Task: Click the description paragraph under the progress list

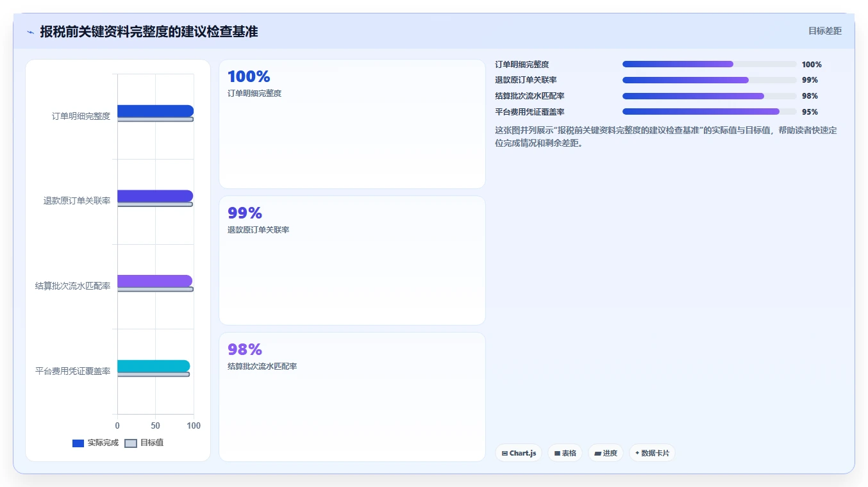Action: coord(666,136)
